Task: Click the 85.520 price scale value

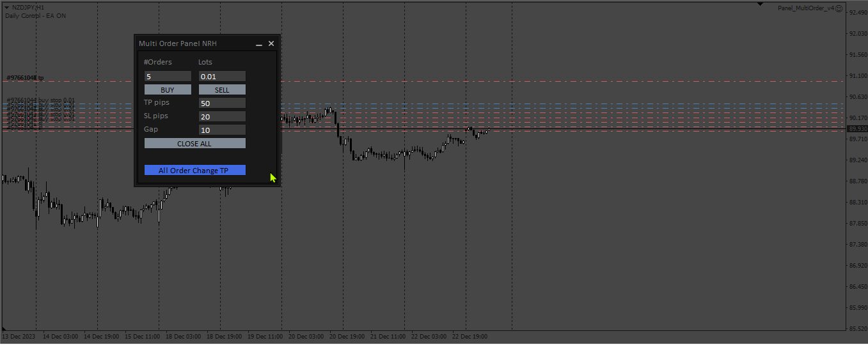Action: coord(858,329)
